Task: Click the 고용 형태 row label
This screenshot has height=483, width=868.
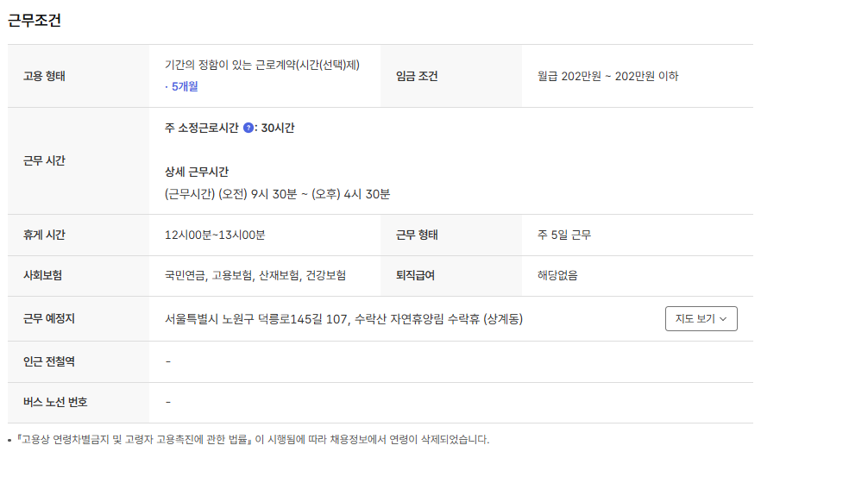Action: [44, 77]
